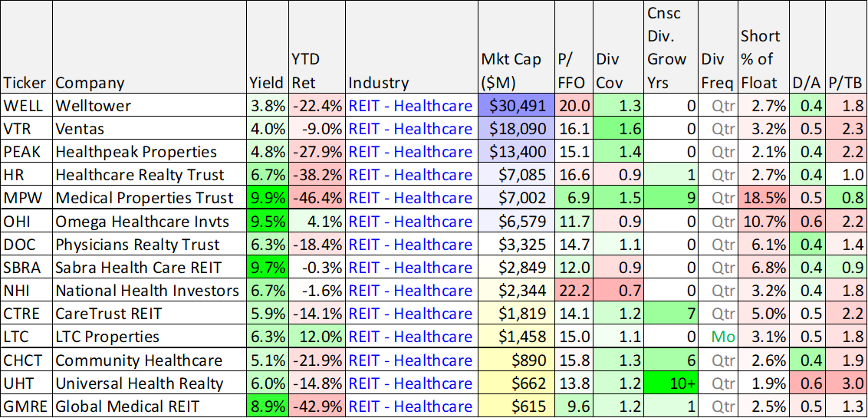Select Global Medical REIT cell
This screenshot has width=868, height=418.
150,406
